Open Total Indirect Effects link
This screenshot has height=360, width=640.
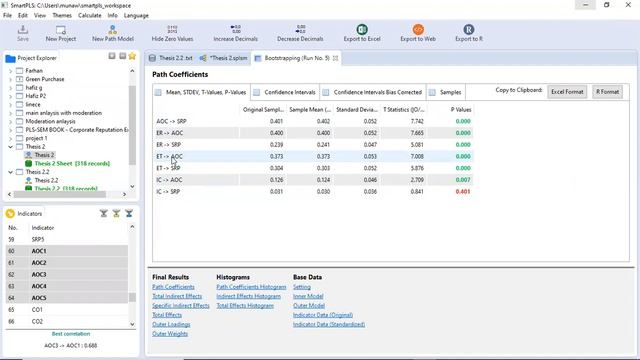[177, 296]
